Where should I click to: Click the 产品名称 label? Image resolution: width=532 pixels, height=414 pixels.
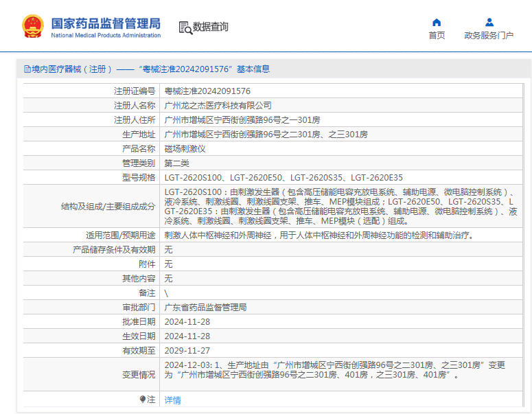coord(139,148)
